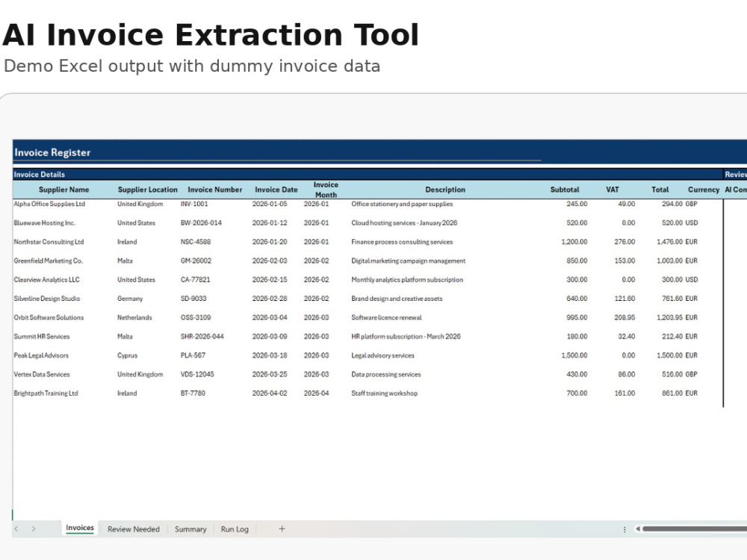Select the Supplier Location column header
747x560 pixels.
[148, 190]
